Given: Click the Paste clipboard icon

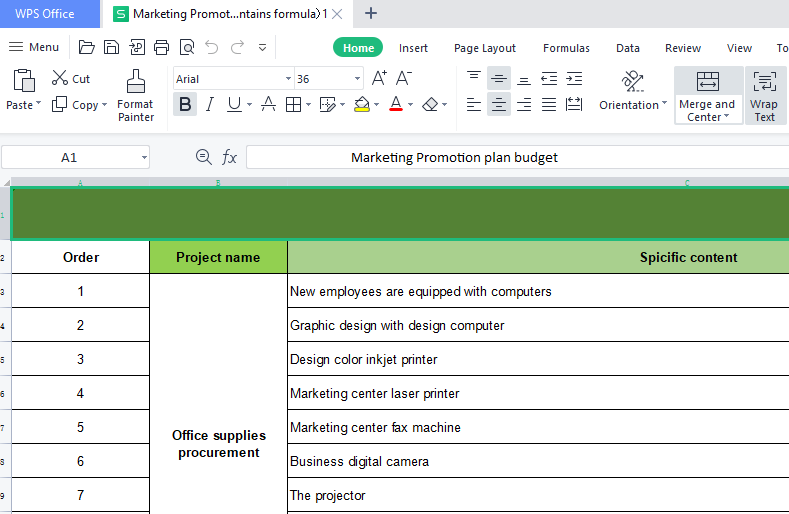Looking at the screenshot, I should pos(24,81).
